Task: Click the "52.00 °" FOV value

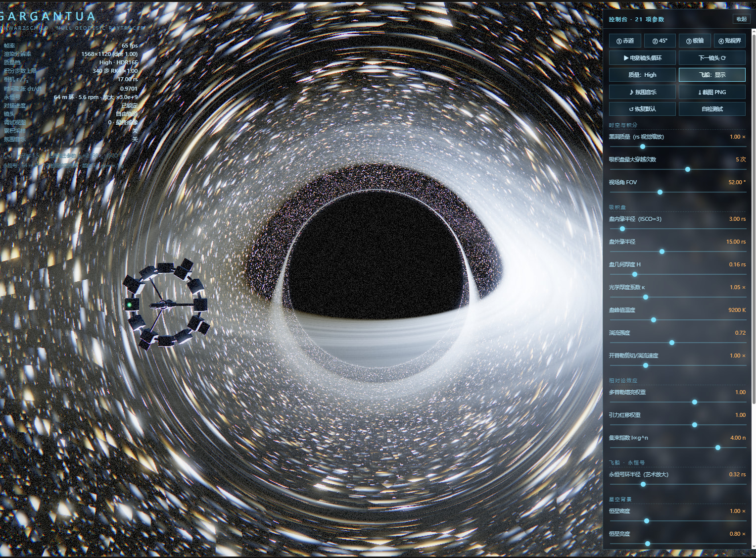Action: click(x=737, y=182)
